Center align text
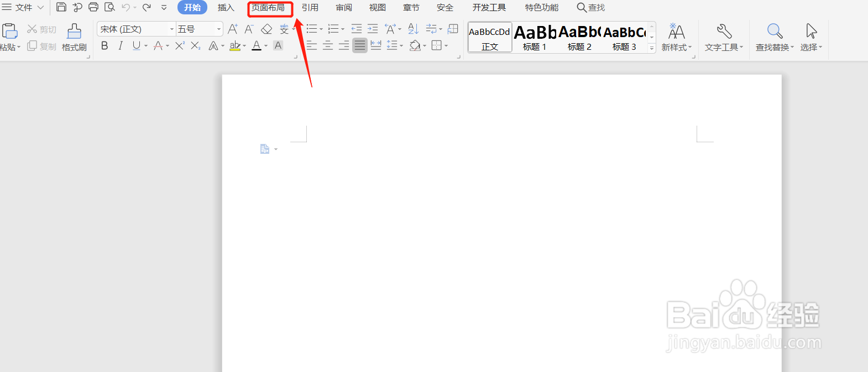Image resolution: width=868 pixels, height=372 pixels. pos(328,45)
